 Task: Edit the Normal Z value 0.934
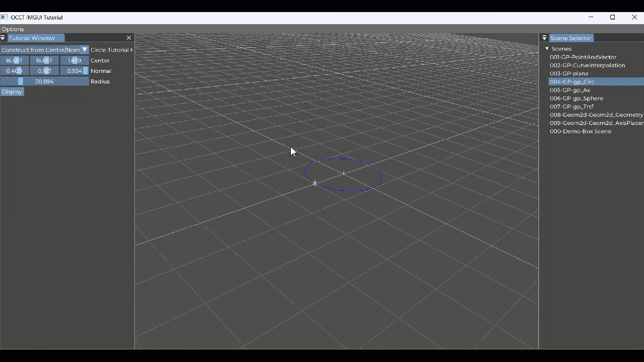[x=74, y=71]
